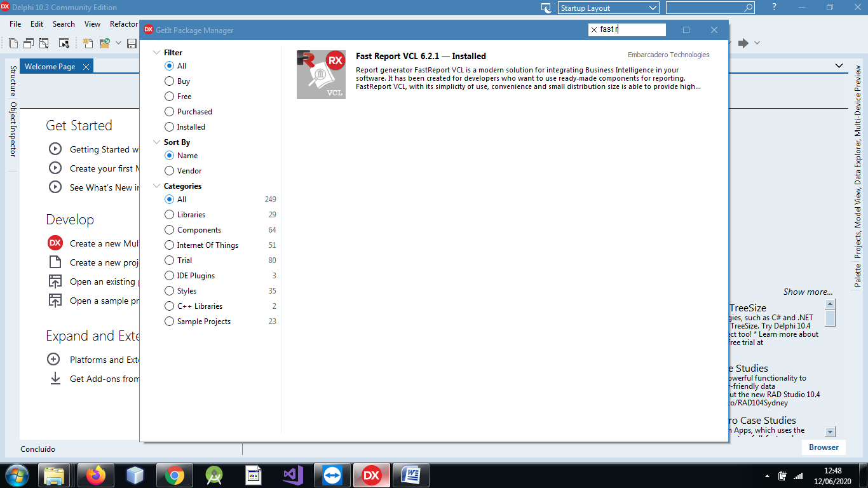The height and width of the screenshot is (488, 868).
Task: Collapse the Sort By section
Action: click(x=157, y=142)
